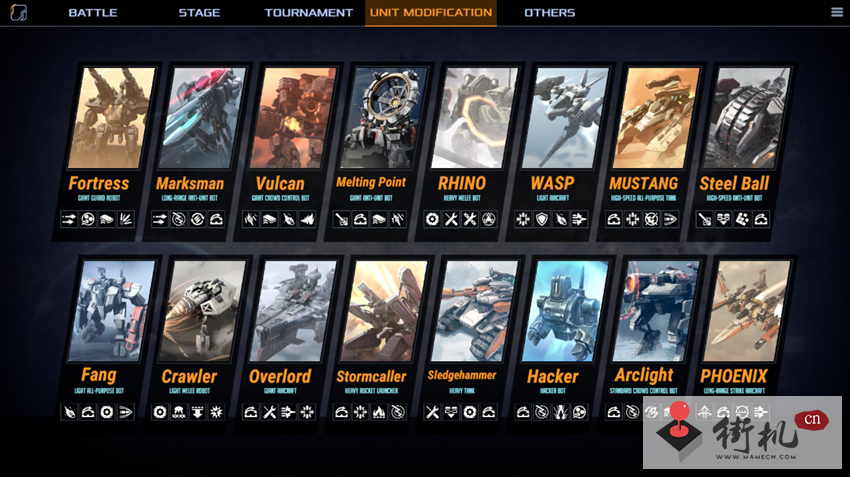
Task: Choose the first crossed-wrench icon under RHINO
Action: [451, 219]
